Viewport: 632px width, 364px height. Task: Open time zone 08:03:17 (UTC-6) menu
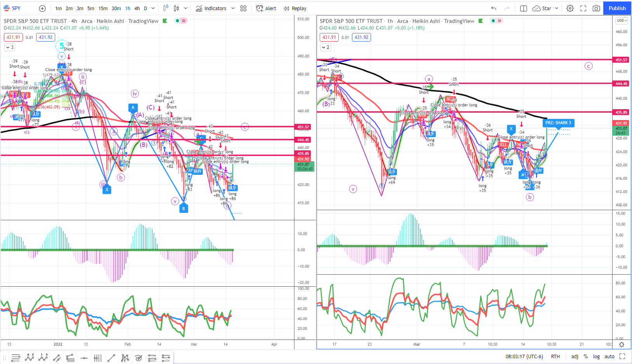pyautogui.click(x=524, y=356)
